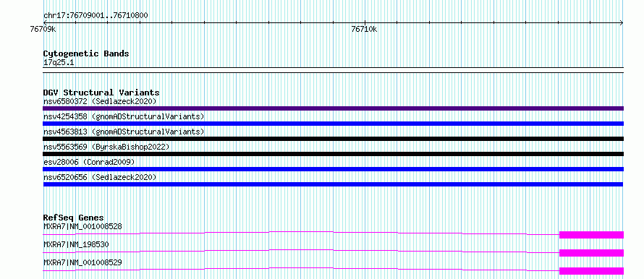The image size is (644, 279).
Task: Click the magenta exon block of NM_001008529
Action: pyautogui.click(x=591, y=271)
